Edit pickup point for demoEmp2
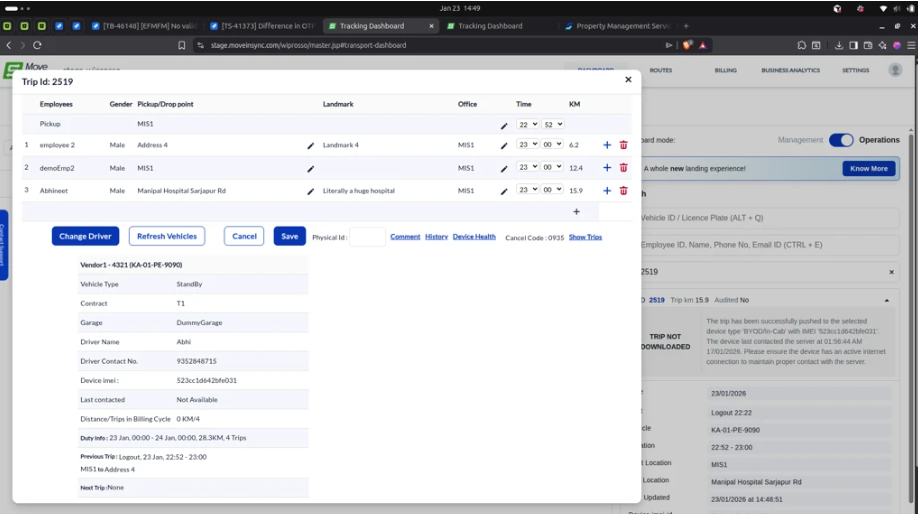 point(310,168)
